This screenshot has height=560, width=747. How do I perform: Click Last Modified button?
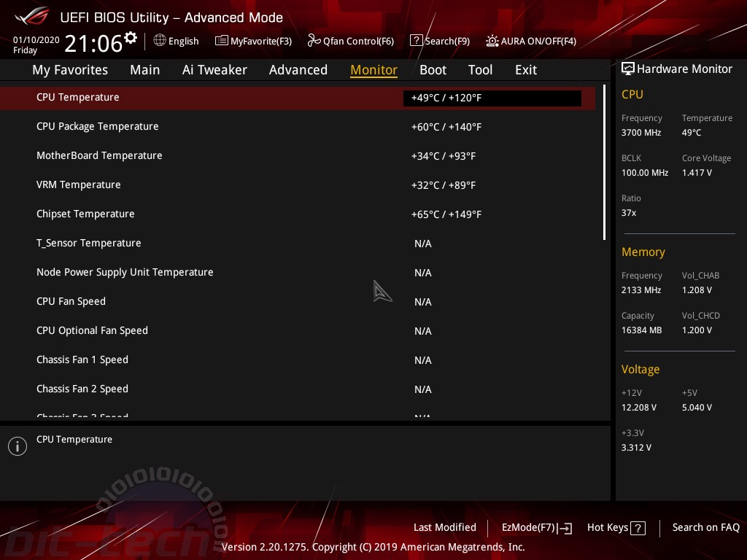click(444, 527)
